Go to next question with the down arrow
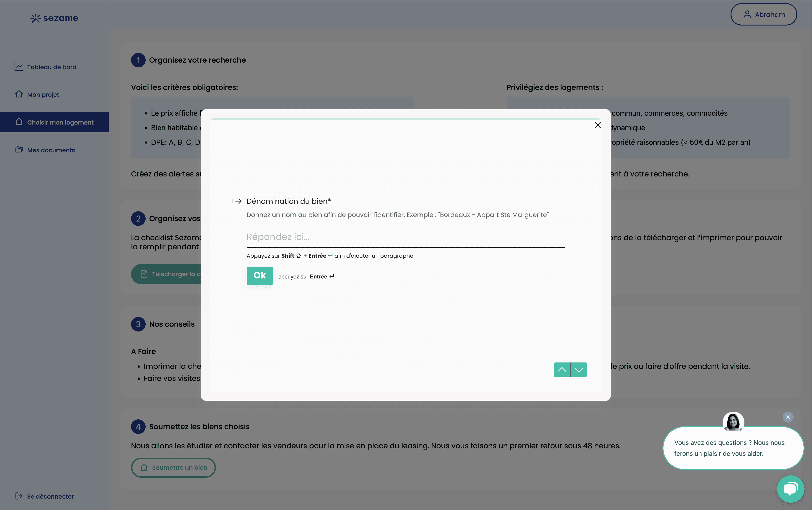The width and height of the screenshot is (812, 510). [578, 369]
